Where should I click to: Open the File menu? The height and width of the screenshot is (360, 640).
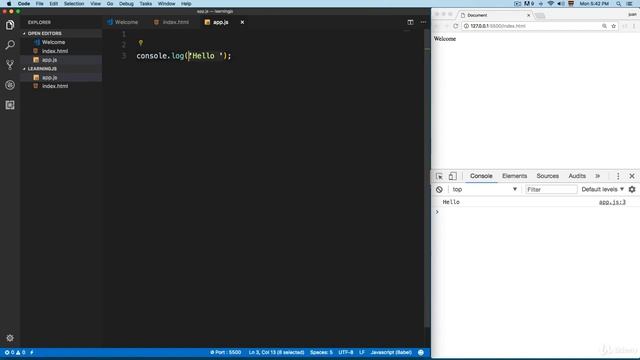coord(39,4)
